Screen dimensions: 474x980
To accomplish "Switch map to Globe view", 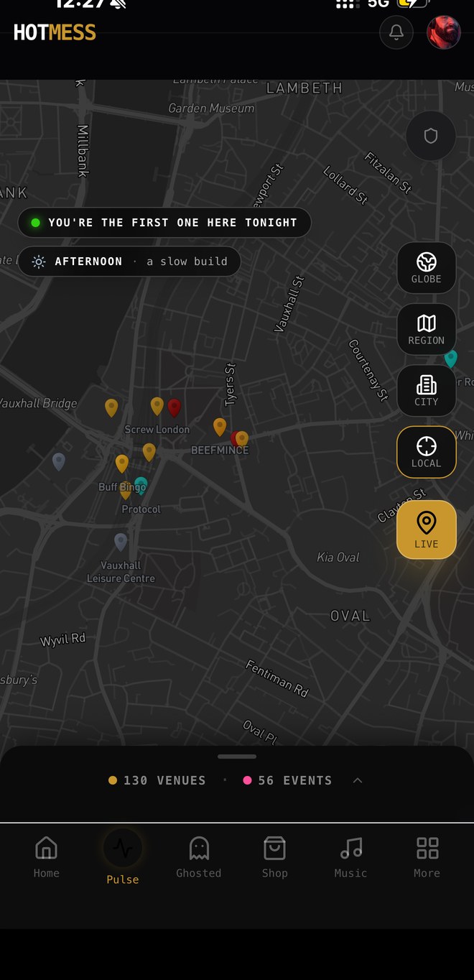I will (427, 267).
